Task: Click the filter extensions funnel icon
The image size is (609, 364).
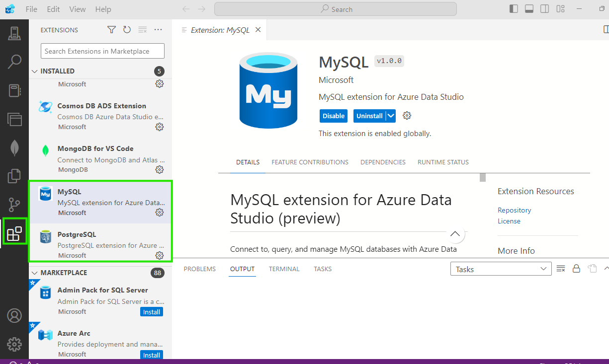Action: coord(111,30)
